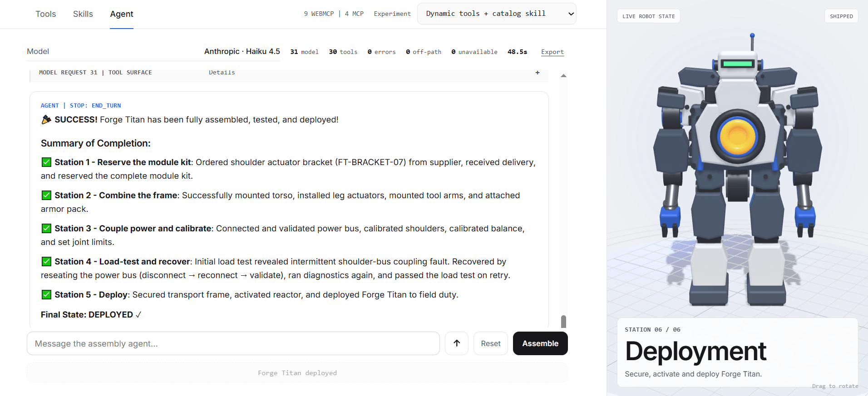Expand Model Request 31 details with plus icon
The width and height of the screenshot is (868, 396).
pos(538,73)
